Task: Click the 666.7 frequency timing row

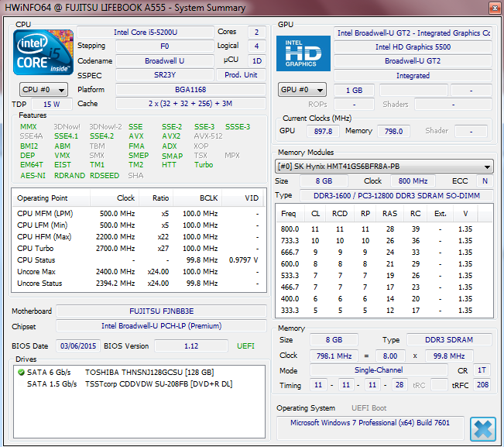Action: [x=384, y=253]
